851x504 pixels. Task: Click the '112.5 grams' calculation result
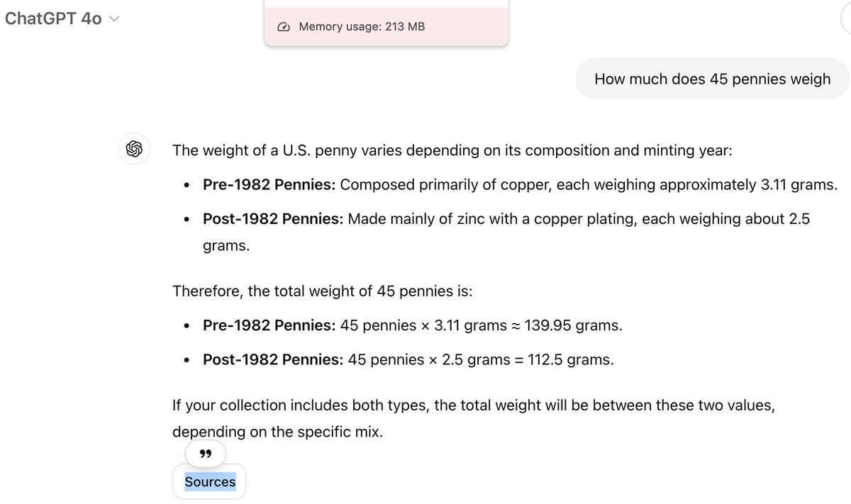[x=571, y=359]
